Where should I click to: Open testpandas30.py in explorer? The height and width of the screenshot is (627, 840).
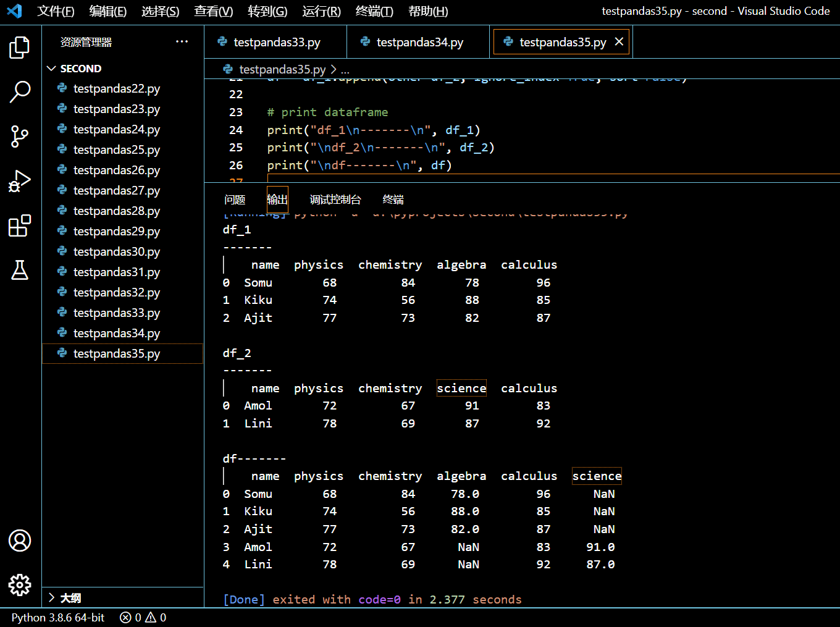(x=123, y=251)
